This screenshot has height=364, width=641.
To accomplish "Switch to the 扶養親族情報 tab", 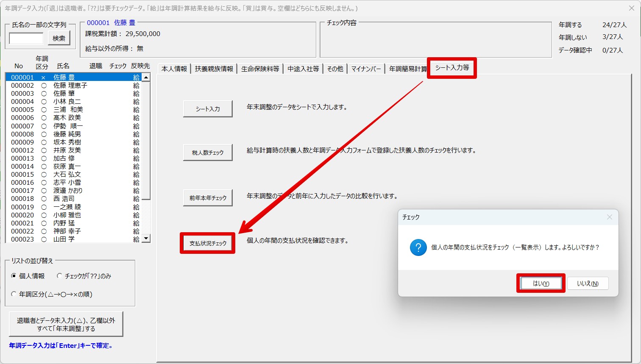I will click(x=214, y=69).
